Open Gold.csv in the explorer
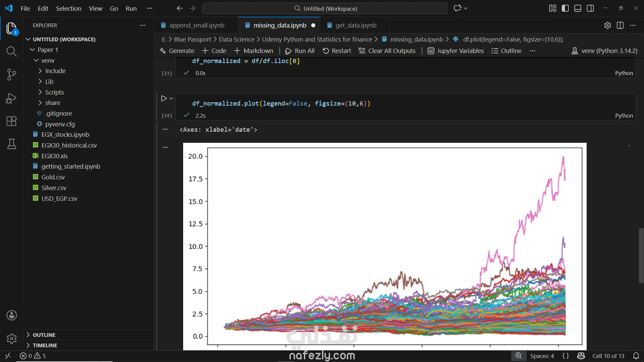The width and height of the screenshot is (644, 362). 53,177
